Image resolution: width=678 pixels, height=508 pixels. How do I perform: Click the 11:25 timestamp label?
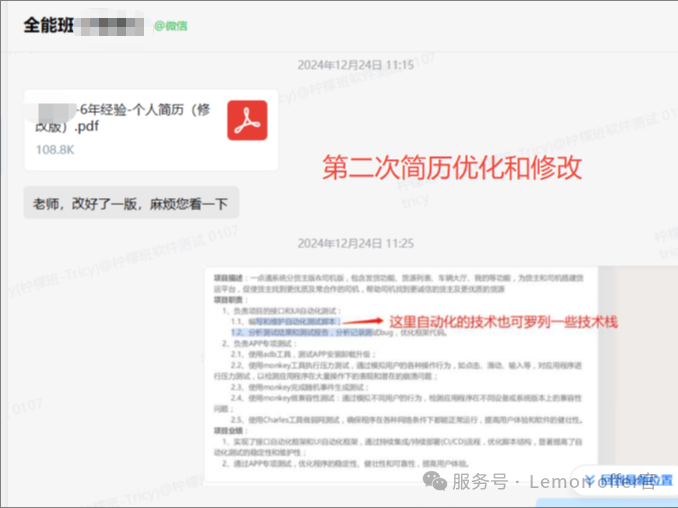tap(355, 243)
